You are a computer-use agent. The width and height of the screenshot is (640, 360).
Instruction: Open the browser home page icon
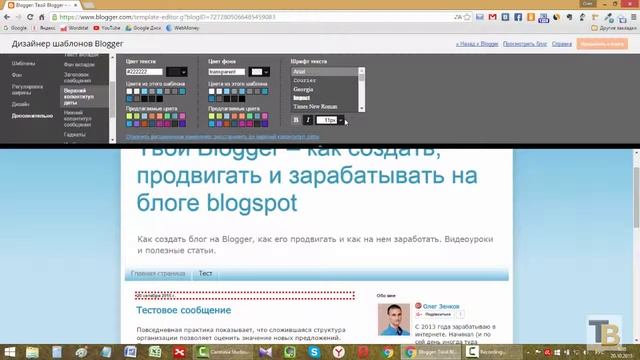point(42,17)
